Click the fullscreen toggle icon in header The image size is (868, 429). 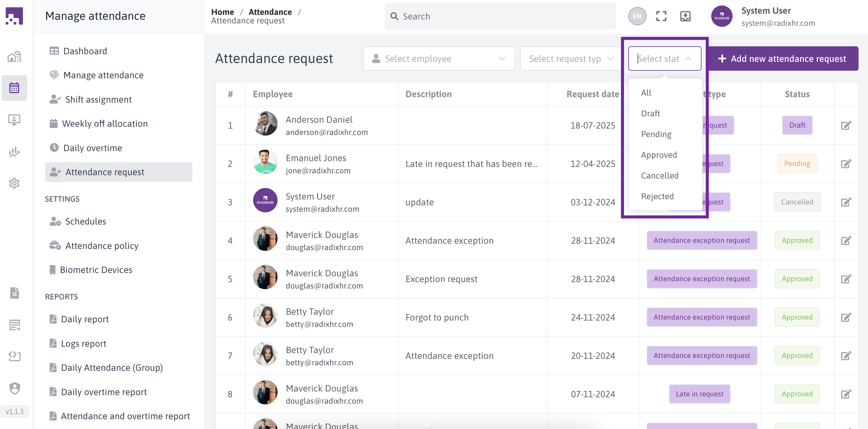click(661, 16)
